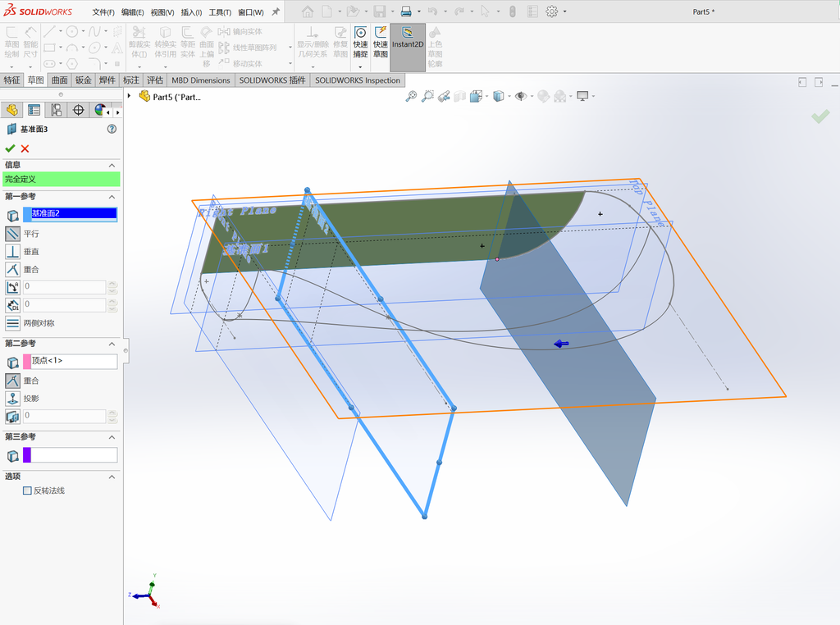Click the 快速捕捉 quick snaps icon
840x625 pixels.
pos(361,42)
